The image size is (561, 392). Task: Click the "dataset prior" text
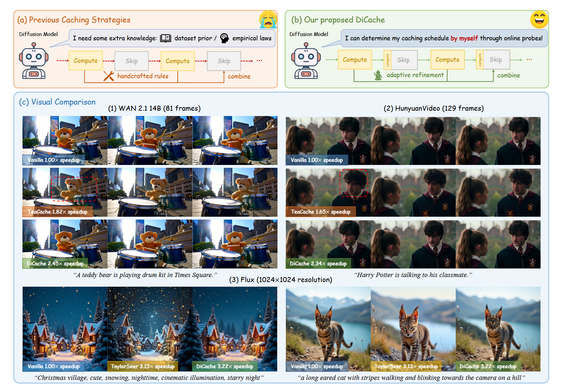point(193,38)
